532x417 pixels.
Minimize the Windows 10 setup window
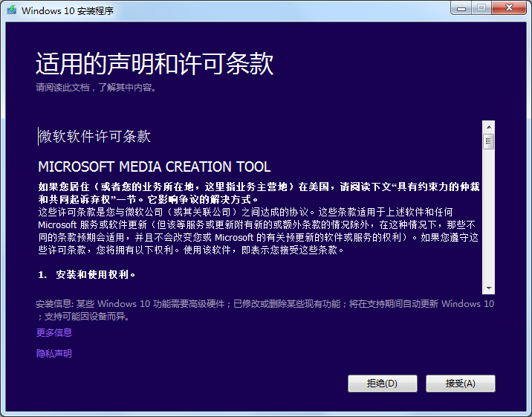point(461,8)
